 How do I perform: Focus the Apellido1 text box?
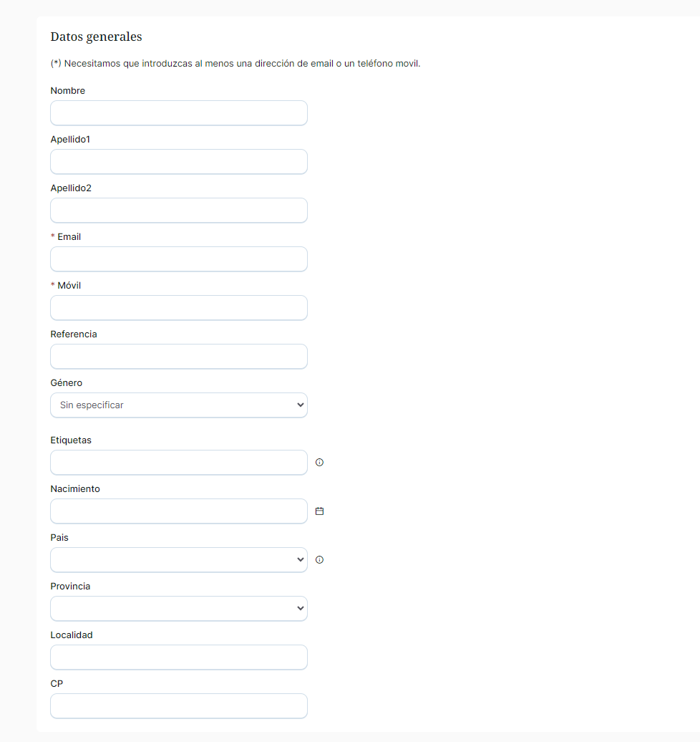pos(178,162)
